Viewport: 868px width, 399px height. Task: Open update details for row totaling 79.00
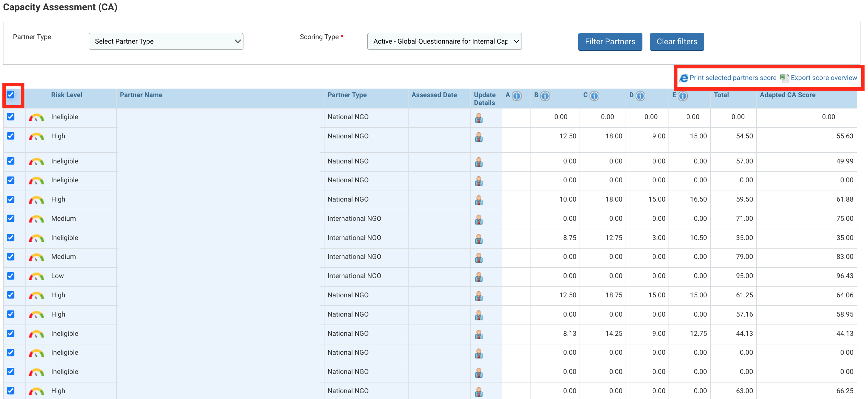tap(479, 258)
